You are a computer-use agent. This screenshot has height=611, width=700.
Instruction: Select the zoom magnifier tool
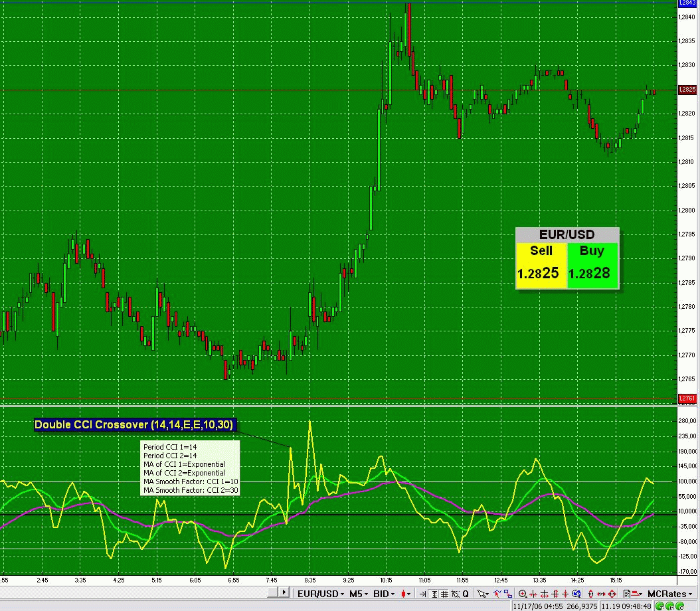[523, 594]
